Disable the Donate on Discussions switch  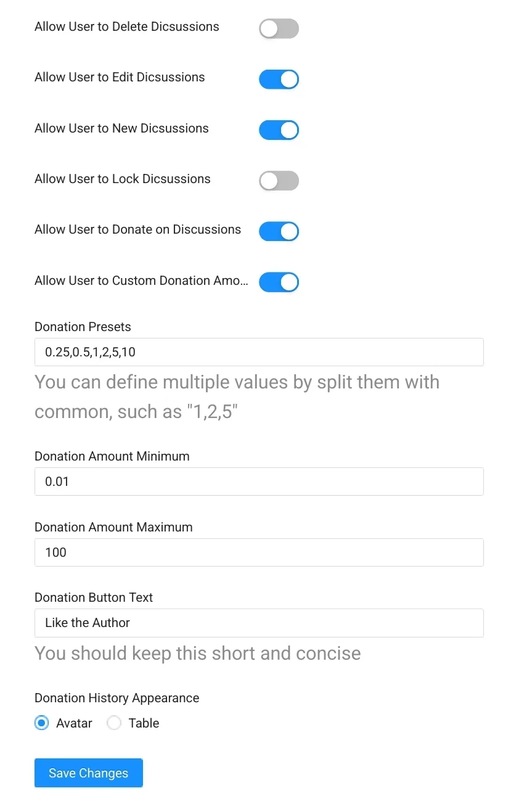coord(279,231)
